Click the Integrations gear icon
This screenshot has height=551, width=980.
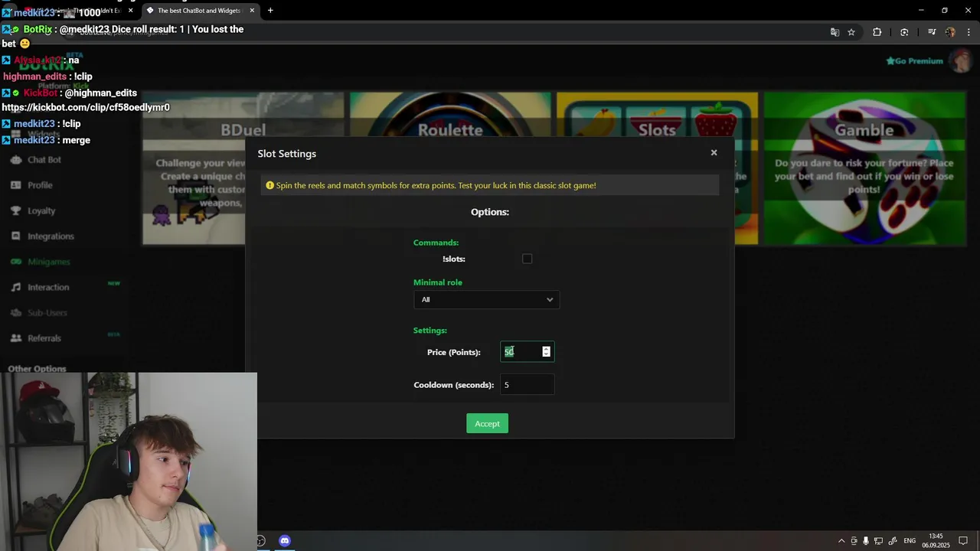click(15, 236)
